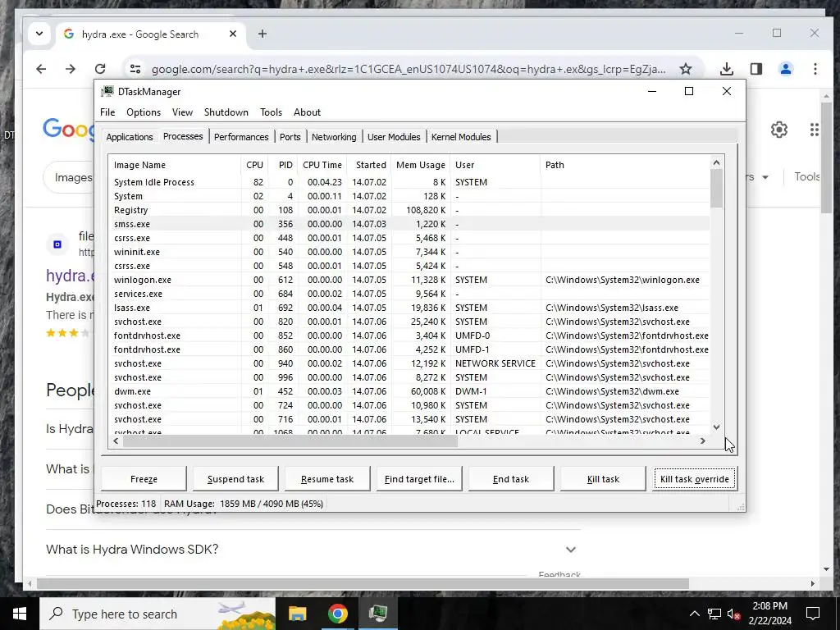Open DTaskManager View menu
The height and width of the screenshot is (630, 840).
click(x=182, y=112)
